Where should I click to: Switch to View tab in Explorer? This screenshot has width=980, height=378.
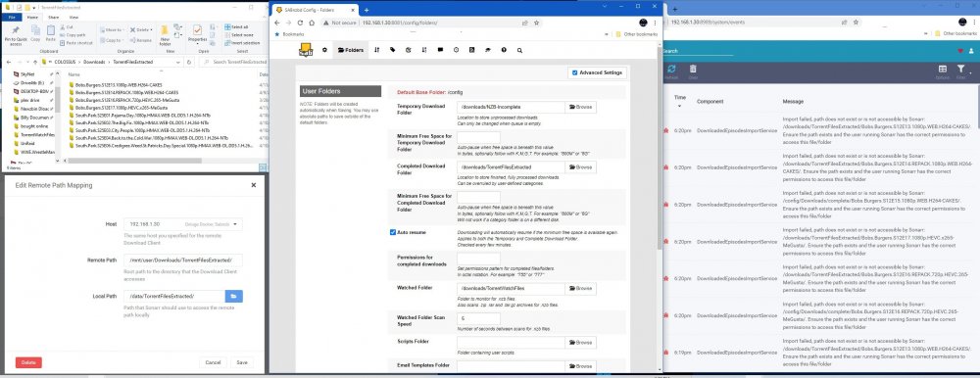click(73, 18)
